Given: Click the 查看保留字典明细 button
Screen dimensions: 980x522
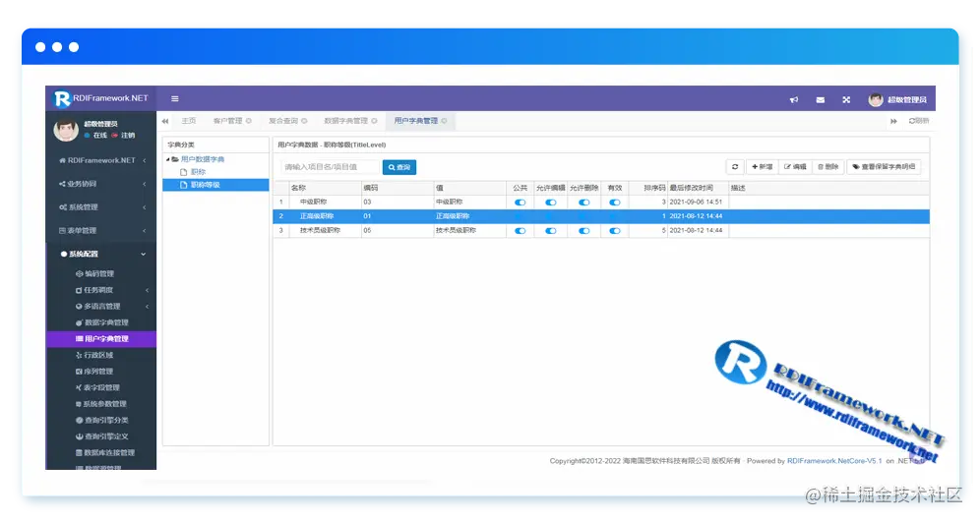Looking at the screenshot, I should pyautogui.click(x=884, y=167).
